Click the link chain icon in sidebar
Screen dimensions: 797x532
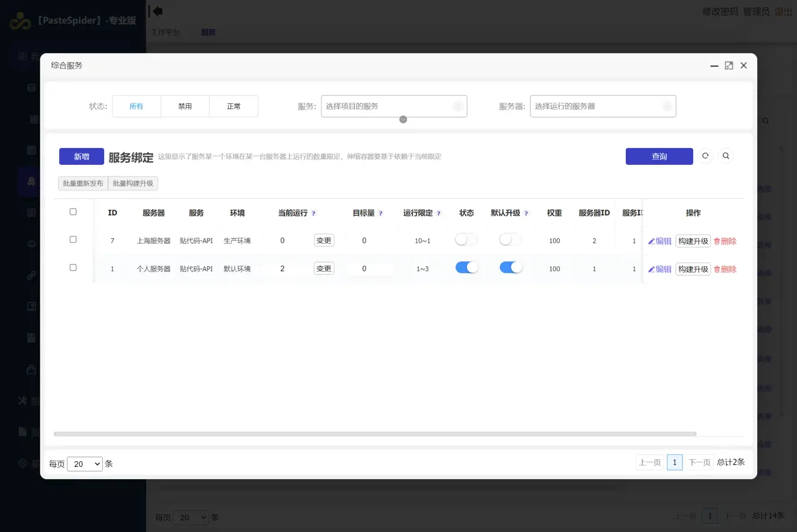pos(31,275)
